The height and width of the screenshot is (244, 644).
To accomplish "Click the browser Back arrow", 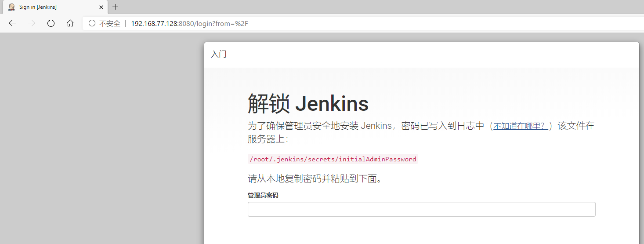I will coord(12,23).
